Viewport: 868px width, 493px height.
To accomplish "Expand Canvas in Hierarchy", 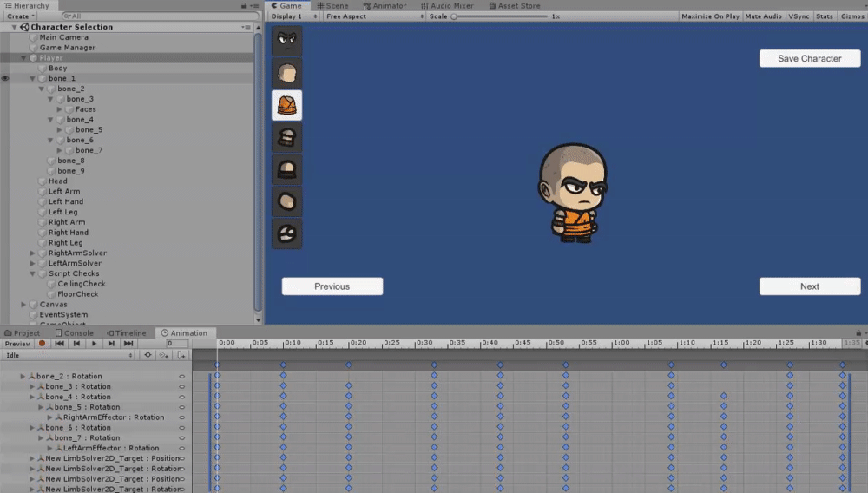I will click(x=23, y=305).
